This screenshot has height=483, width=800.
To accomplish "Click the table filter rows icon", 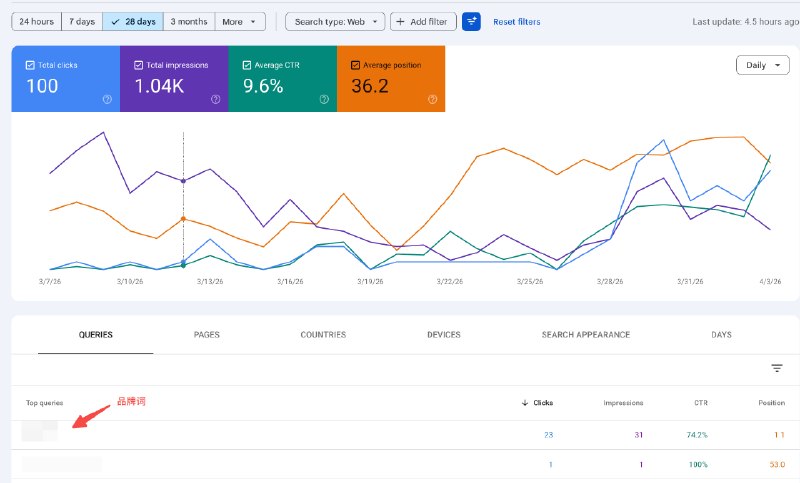I will point(777,368).
